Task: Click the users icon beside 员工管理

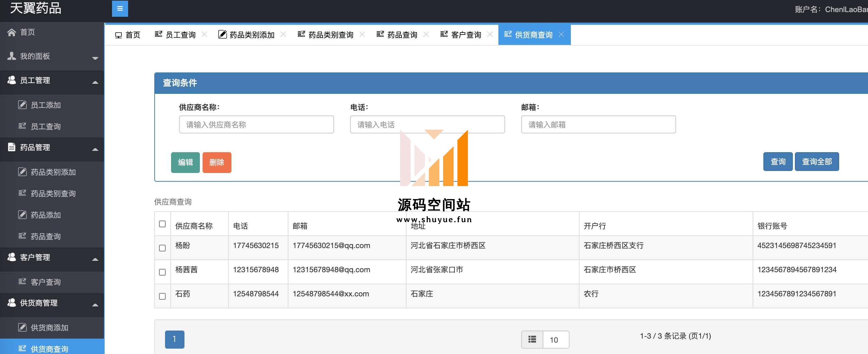Action: point(11,80)
